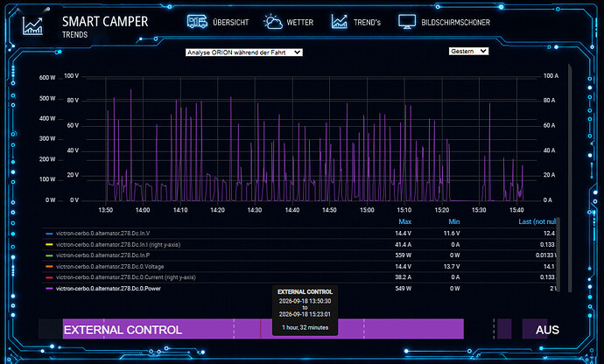Sort legend by Last (not null) header

point(537,221)
